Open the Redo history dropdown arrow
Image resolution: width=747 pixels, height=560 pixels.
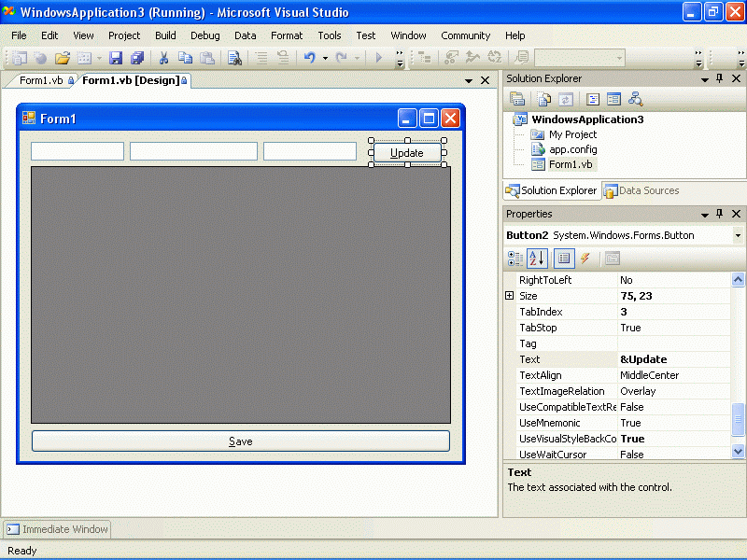[x=357, y=59]
